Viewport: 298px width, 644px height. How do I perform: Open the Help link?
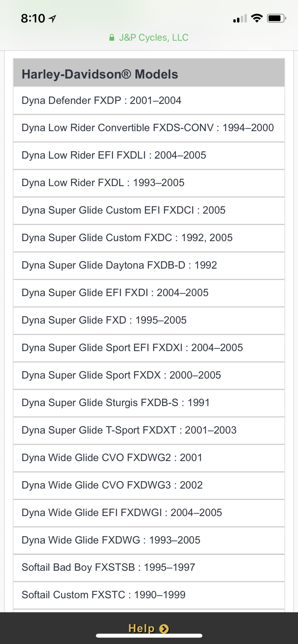[142, 628]
